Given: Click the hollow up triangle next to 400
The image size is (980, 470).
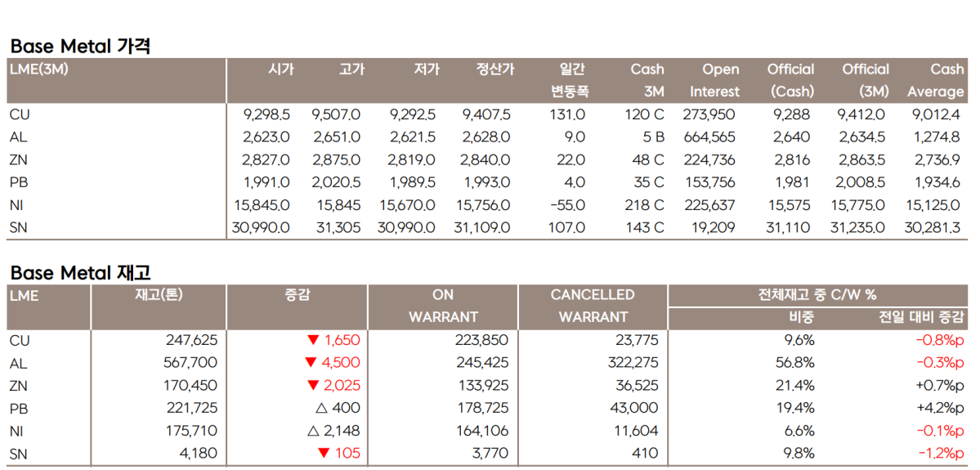Looking at the screenshot, I should tap(321, 408).
